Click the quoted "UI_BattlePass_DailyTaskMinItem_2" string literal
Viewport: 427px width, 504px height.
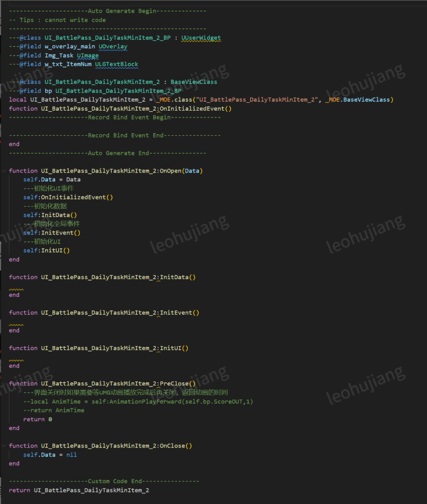click(x=257, y=100)
